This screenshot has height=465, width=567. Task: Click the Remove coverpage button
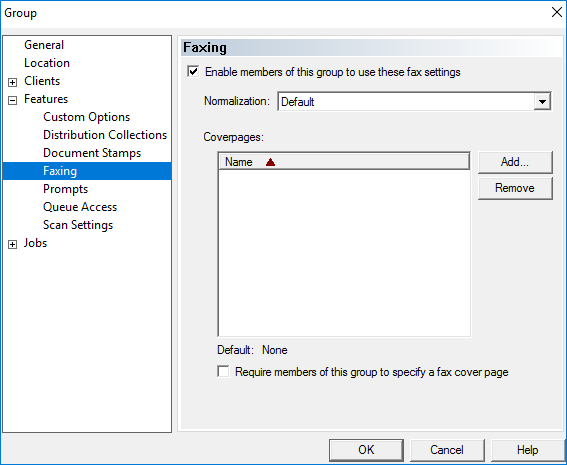click(515, 188)
